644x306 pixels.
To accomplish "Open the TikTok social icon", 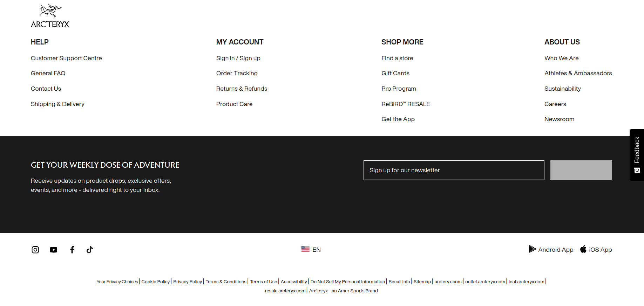I will pyautogui.click(x=90, y=250).
